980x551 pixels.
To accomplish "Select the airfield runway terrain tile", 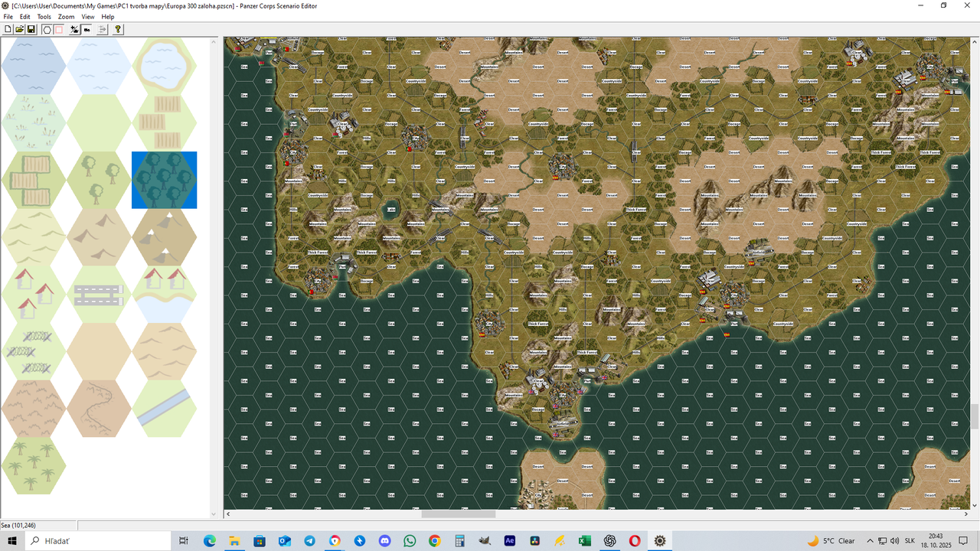I will [x=99, y=295].
